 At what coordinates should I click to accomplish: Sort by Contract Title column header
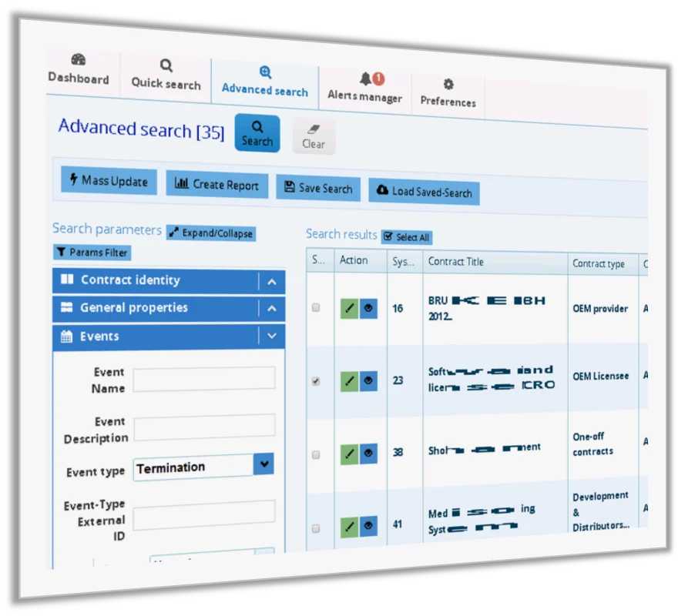pyautogui.click(x=495, y=262)
